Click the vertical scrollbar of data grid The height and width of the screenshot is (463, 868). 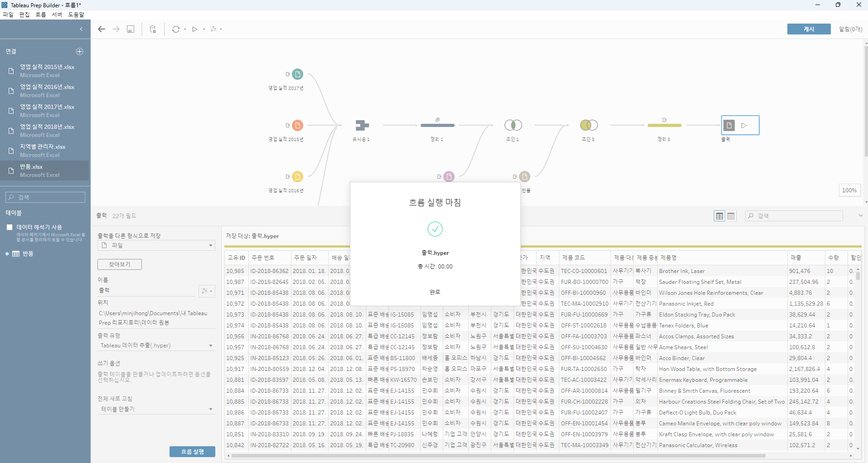[858, 276]
